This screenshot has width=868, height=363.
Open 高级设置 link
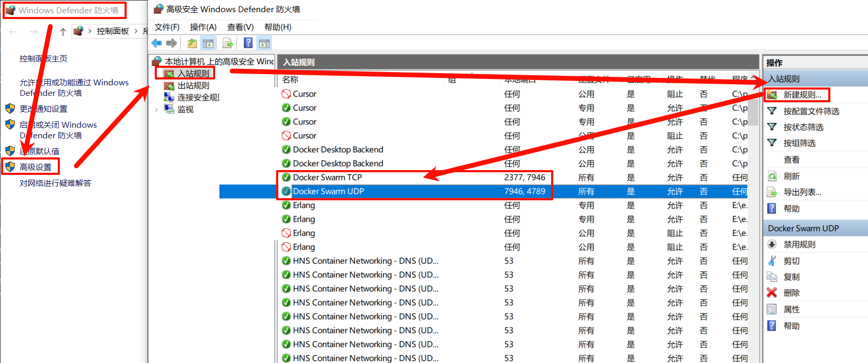click(x=36, y=167)
